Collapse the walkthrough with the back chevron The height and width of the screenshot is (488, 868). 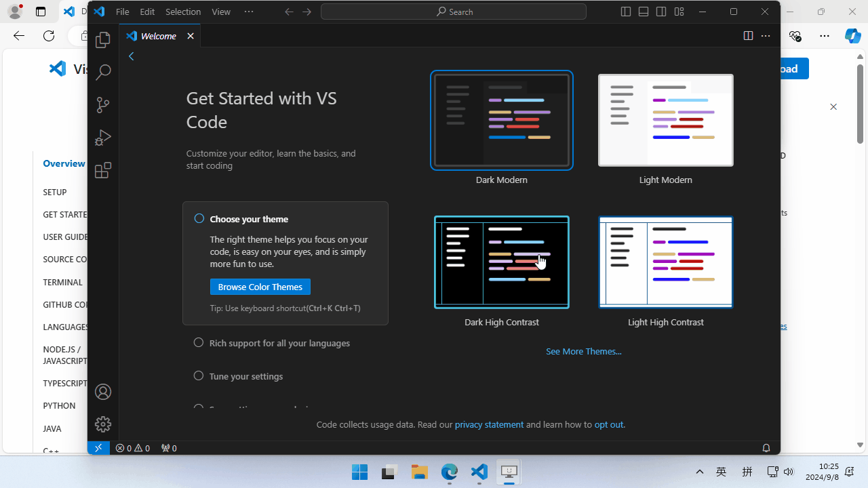pos(131,56)
